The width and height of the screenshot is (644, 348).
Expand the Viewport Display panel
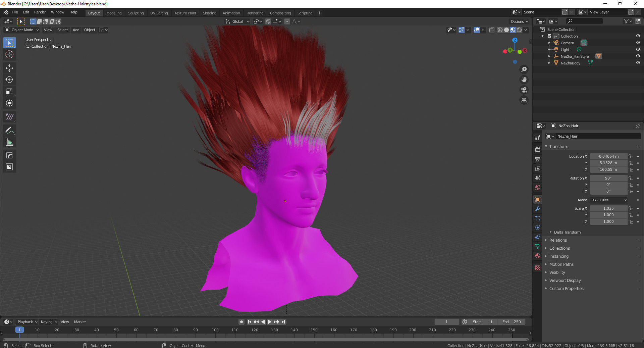[565, 281]
